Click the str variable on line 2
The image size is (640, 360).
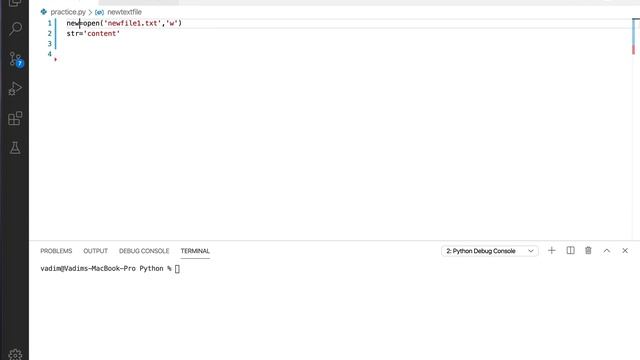click(73, 33)
